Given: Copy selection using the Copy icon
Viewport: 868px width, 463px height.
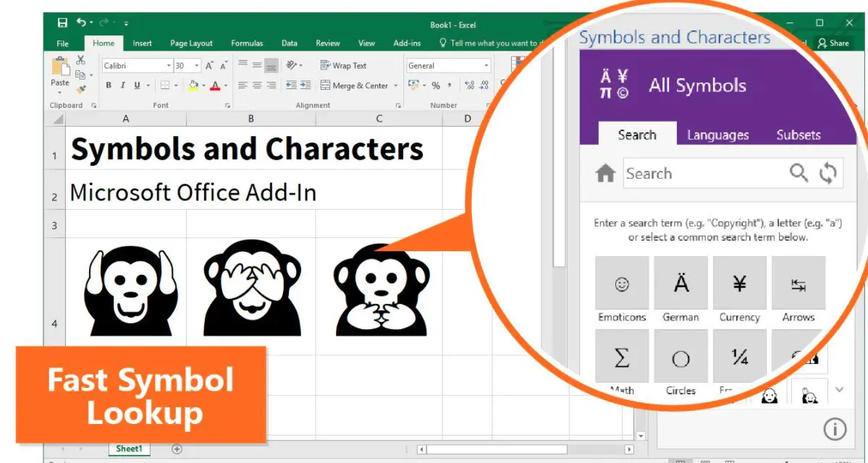Looking at the screenshot, I should (x=80, y=75).
